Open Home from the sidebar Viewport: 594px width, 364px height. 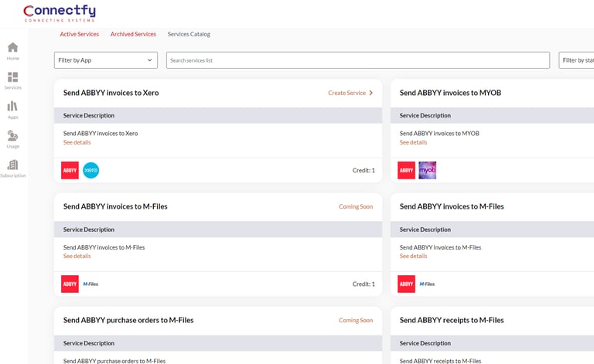pos(13,51)
